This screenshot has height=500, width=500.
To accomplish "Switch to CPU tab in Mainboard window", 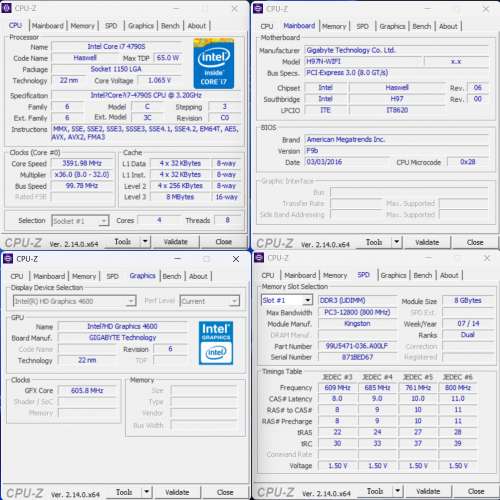I will coord(267,26).
